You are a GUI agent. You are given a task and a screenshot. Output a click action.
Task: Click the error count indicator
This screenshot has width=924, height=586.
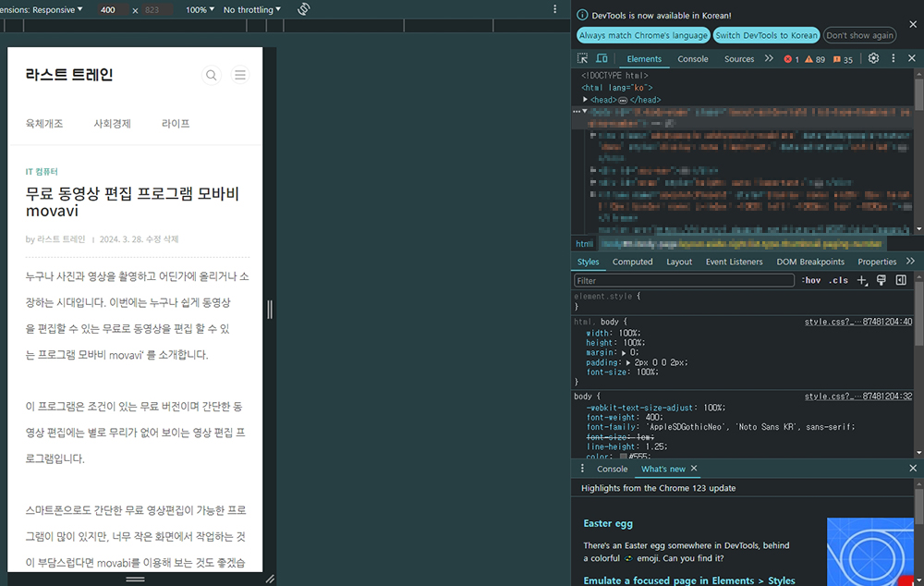792,59
